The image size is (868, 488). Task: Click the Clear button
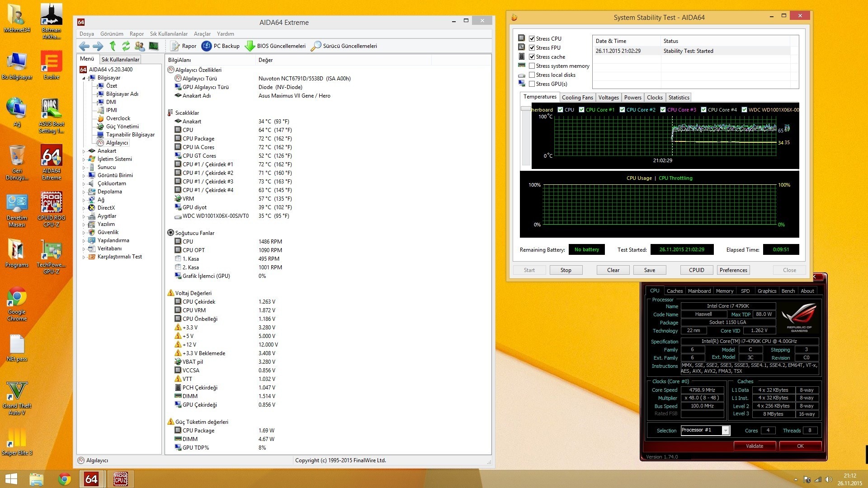[x=613, y=270]
